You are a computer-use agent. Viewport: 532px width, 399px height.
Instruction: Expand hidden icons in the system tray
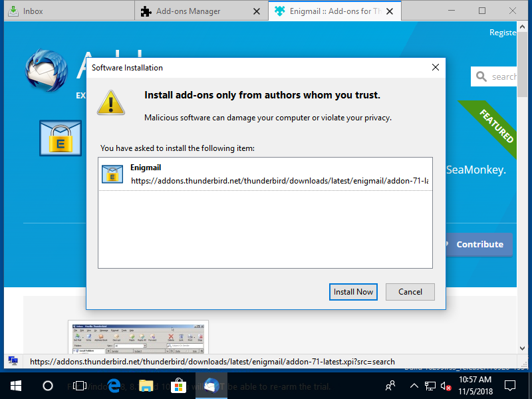click(414, 385)
